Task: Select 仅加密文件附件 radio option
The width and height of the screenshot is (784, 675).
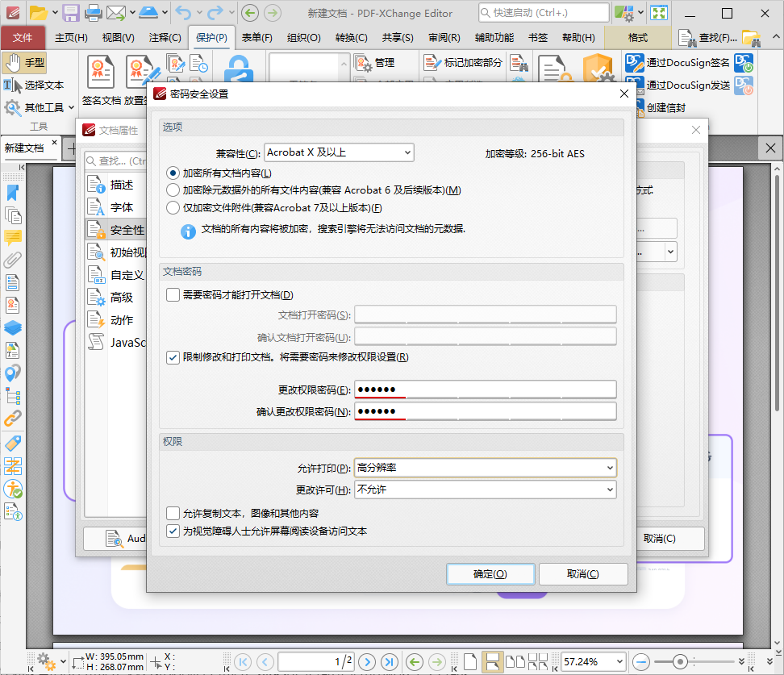Action: (173, 208)
